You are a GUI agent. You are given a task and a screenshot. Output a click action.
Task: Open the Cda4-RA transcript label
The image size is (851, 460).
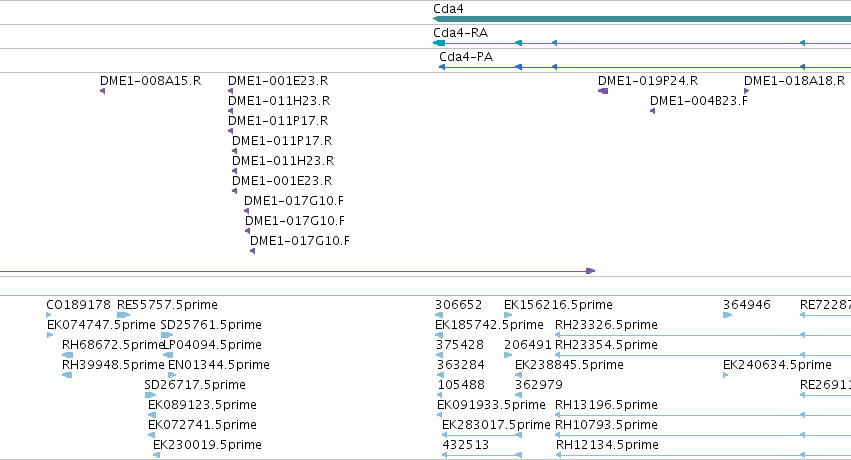pos(461,33)
